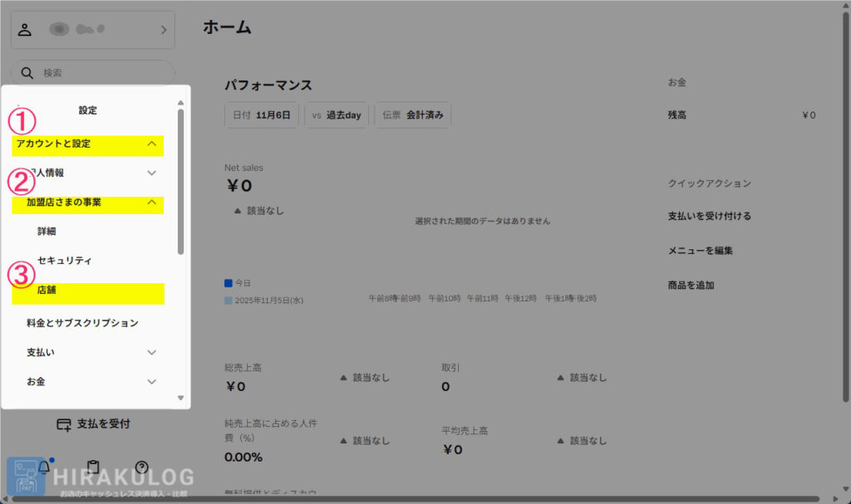
Task: Click into the 検索 search field
Action: (x=100, y=73)
